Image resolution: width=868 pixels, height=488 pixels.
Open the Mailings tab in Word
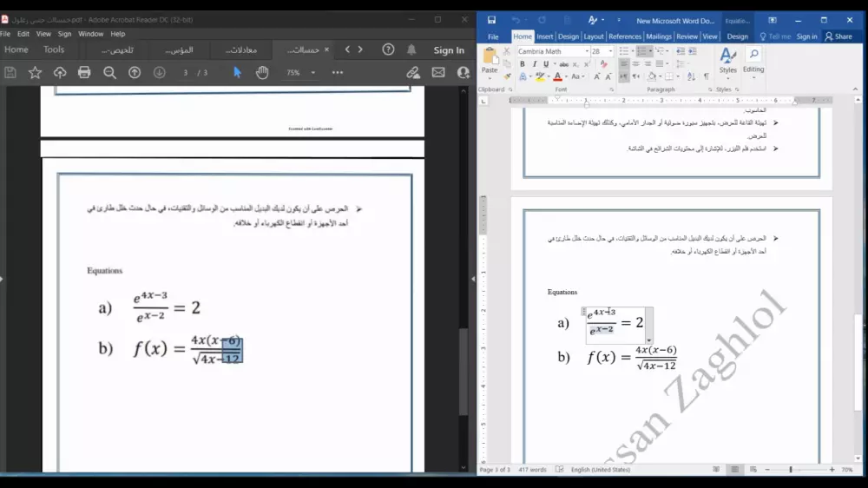tap(659, 36)
